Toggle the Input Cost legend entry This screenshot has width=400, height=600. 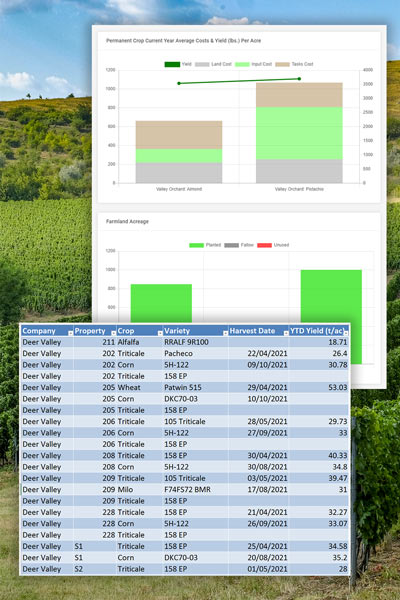(253, 64)
